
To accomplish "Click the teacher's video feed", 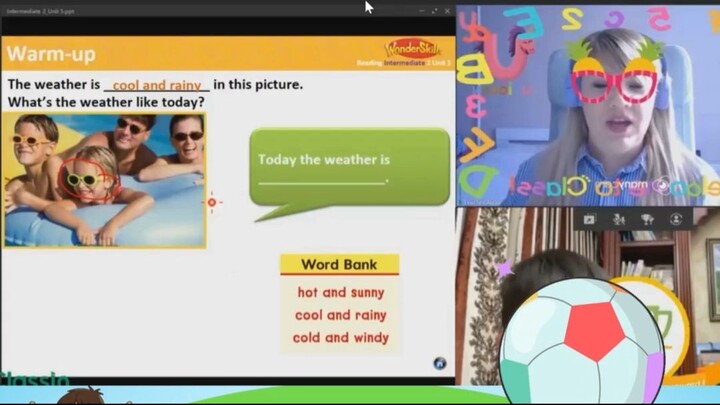I will tap(588, 106).
